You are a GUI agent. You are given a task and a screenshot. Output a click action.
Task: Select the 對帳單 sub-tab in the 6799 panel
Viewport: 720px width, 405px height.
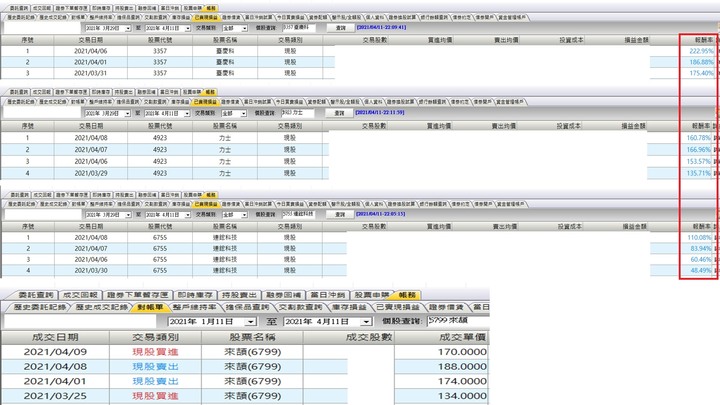151,307
